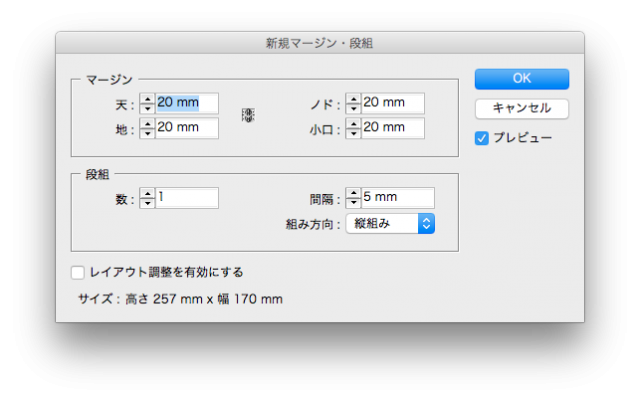
Task: Increase column 数 with up arrow
Action: click(x=147, y=193)
